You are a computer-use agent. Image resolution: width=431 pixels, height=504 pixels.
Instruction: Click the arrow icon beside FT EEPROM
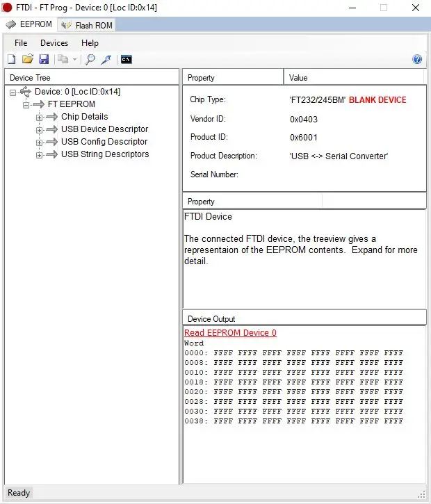click(x=38, y=104)
